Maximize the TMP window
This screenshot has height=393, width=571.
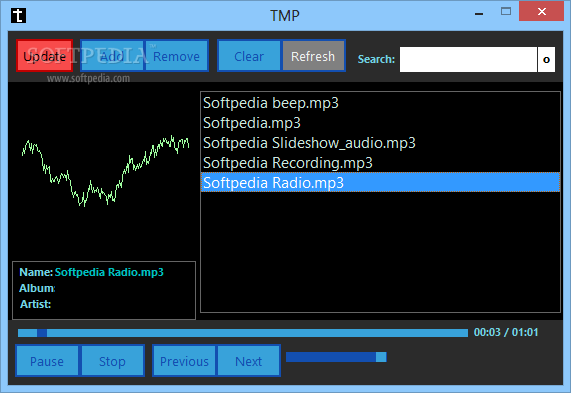click(x=506, y=12)
